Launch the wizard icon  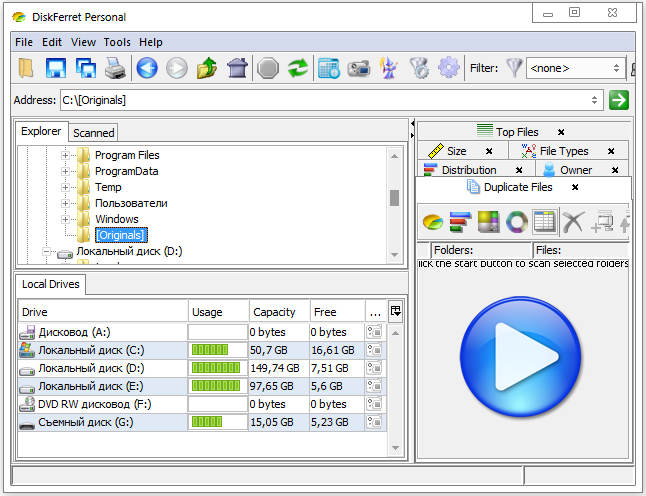coord(389,68)
